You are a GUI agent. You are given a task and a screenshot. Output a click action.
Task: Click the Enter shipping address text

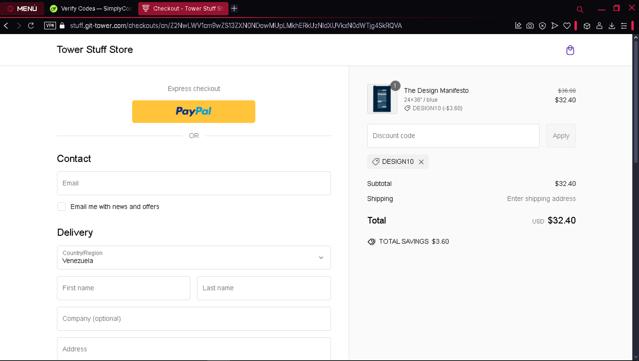pos(541,199)
